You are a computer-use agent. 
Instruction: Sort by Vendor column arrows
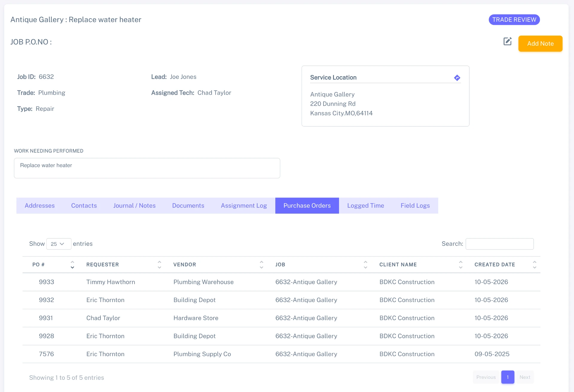point(261,264)
